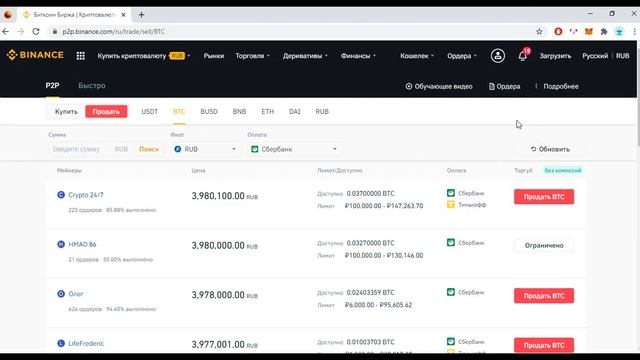
Task: Select the BUSD coin tab
Action: [209, 111]
